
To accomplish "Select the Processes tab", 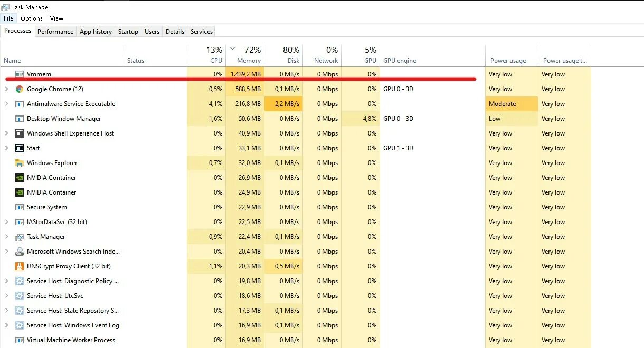I will pyautogui.click(x=17, y=31).
